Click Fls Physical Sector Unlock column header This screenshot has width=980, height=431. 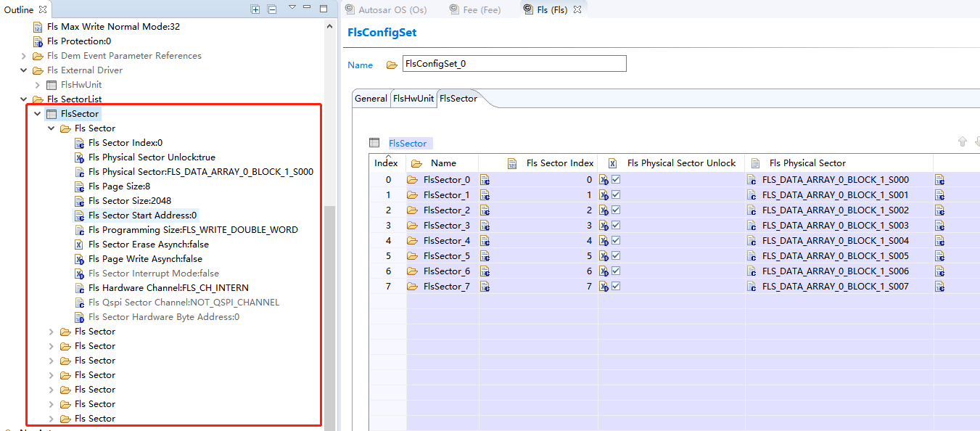672,163
